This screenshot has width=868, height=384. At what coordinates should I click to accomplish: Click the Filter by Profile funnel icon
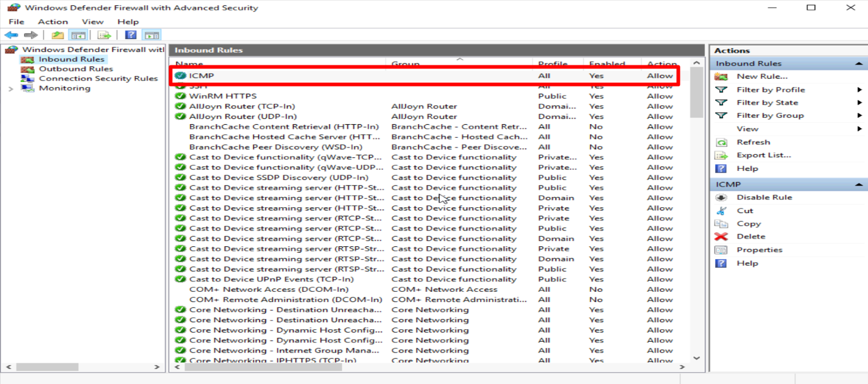(x=722, y=89)
